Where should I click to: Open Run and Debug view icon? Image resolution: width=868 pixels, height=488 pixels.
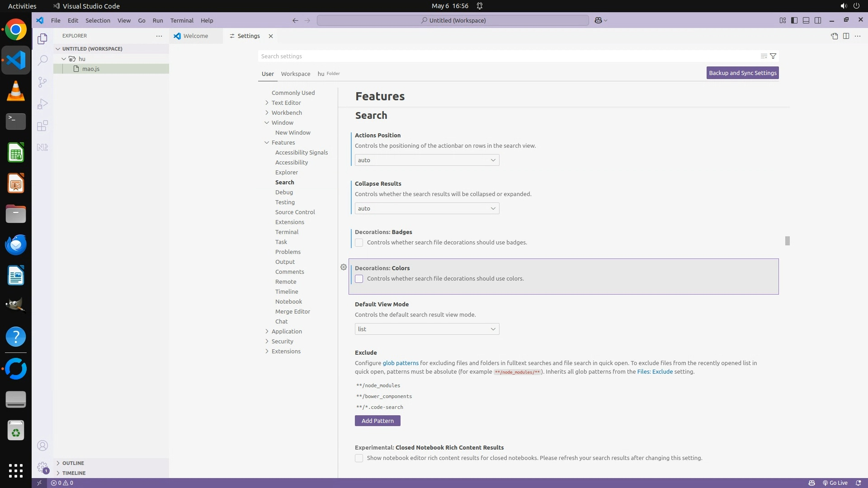pos(42,104)
